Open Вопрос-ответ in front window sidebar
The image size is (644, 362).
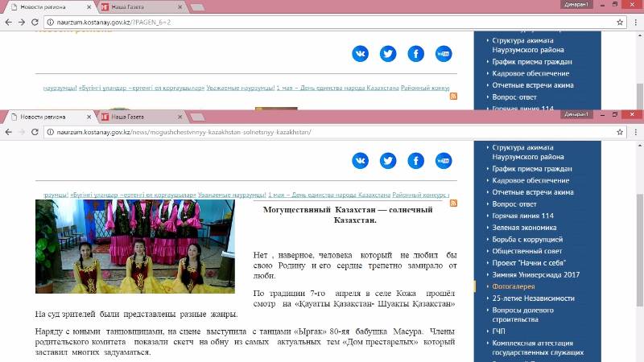pyautogui.click(x=514, y=204)
